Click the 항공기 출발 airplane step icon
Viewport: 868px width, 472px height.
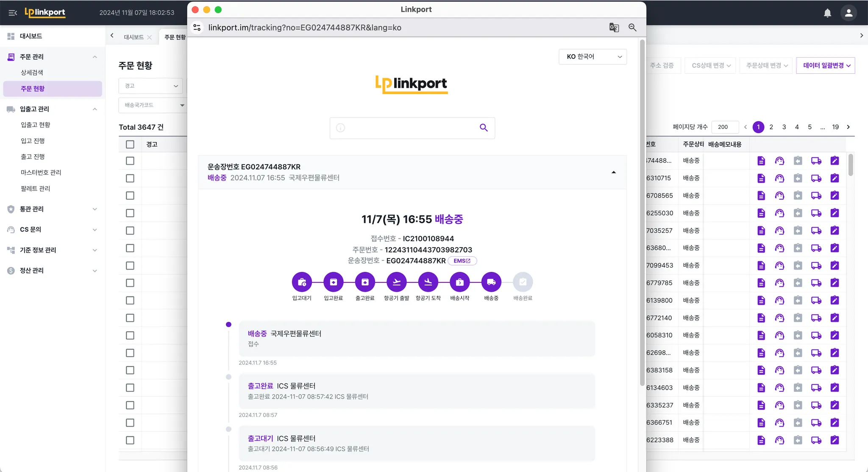click(x=396, y=282)
